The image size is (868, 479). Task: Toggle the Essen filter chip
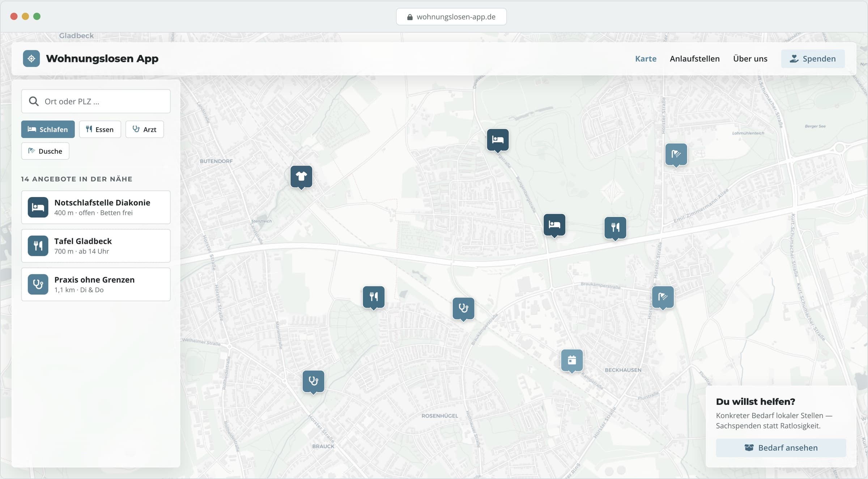pyautogui.click(x=100, y=129)
